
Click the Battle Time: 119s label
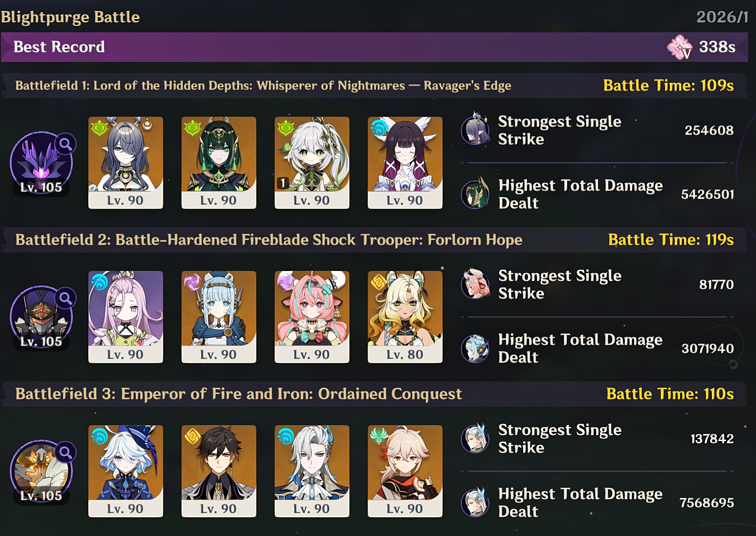671,240
